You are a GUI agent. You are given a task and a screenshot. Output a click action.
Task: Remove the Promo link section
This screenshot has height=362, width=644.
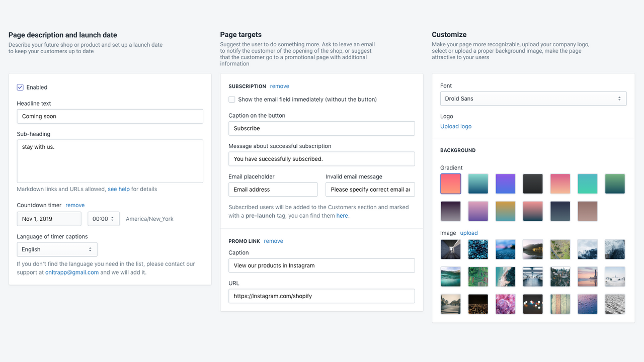point(274,241)
